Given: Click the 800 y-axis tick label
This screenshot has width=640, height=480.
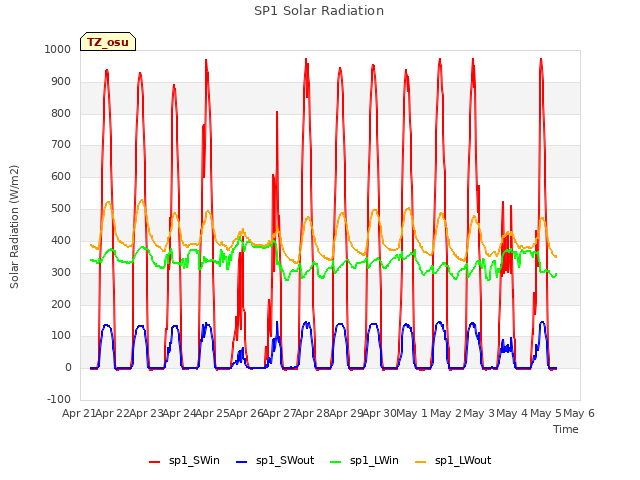Looking at the screenshot, I should (x=61, y=113).
